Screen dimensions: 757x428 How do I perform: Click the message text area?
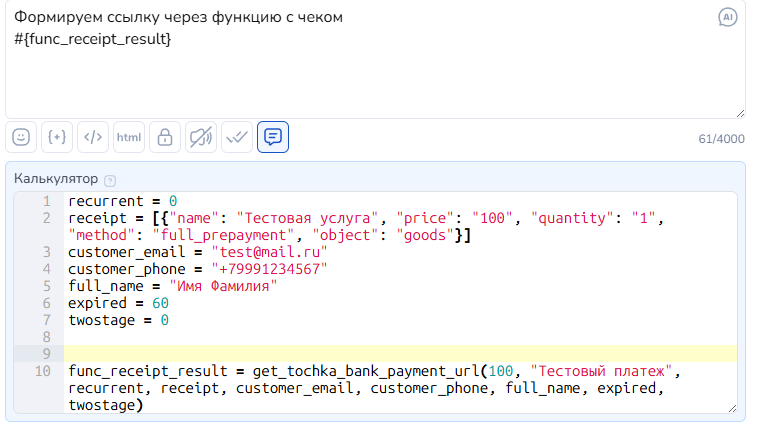click(x=375, y=80)
